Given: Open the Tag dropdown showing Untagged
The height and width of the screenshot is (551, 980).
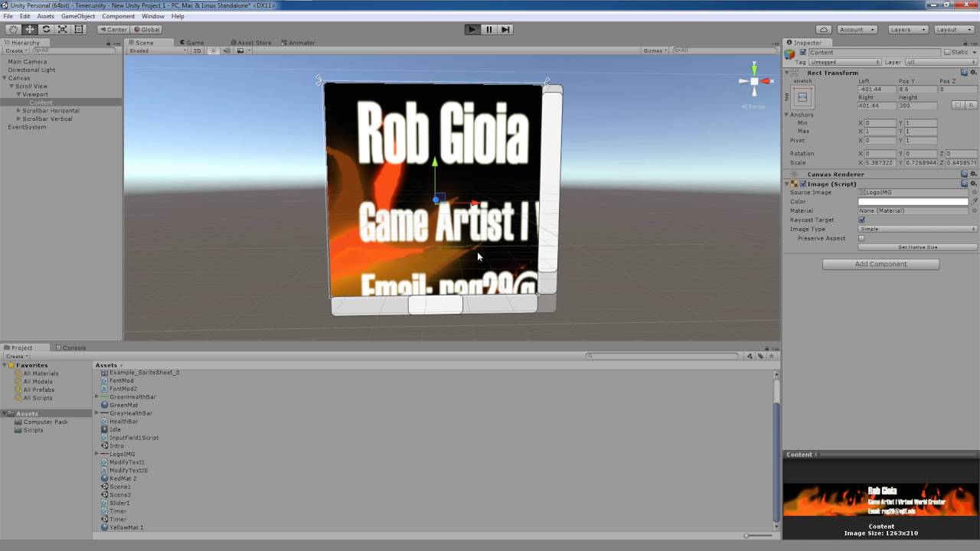Looking at the screenshot, I should tap(845, 62).
